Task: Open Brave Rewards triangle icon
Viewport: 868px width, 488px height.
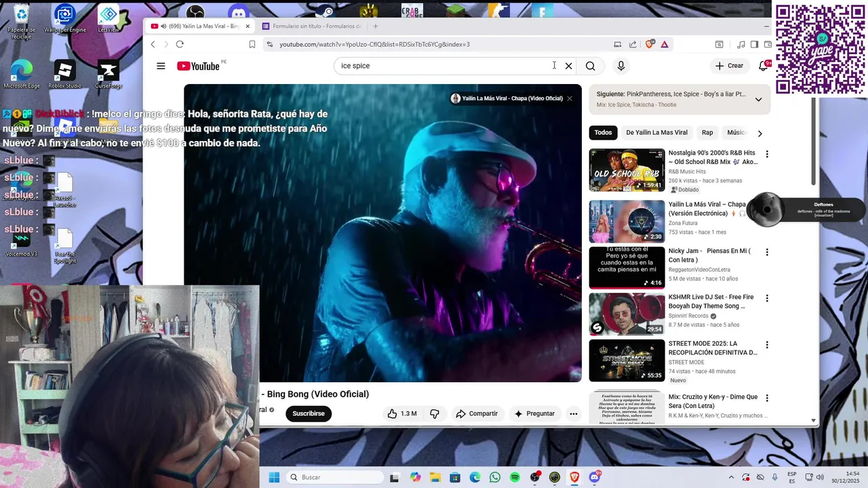Action: [x=665, y=44]
